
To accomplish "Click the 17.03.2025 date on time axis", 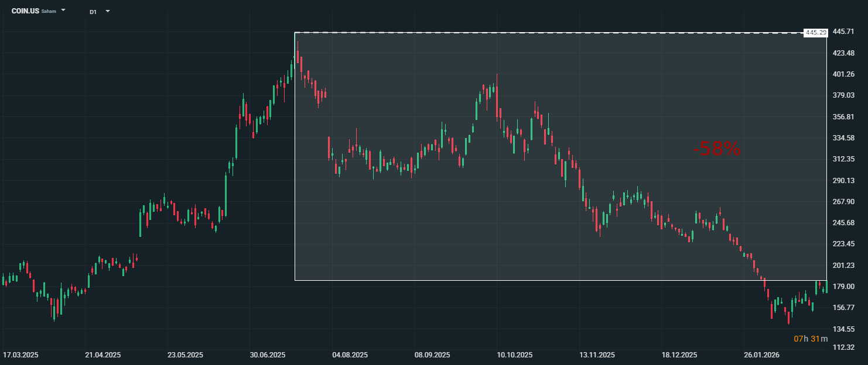I will (x=20, y=355).
